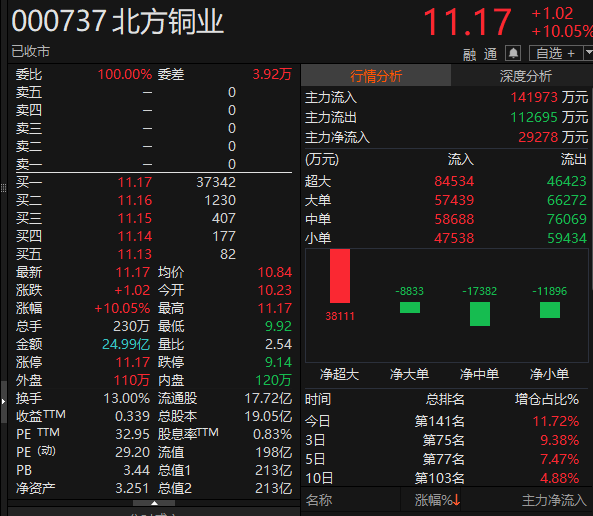Click the 10日 增仓占比 4.88%

560,478
